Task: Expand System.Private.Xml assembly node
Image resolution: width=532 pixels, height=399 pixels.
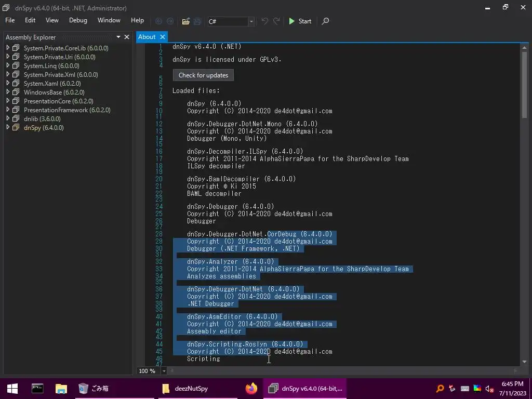Action: tap(8, 74)
